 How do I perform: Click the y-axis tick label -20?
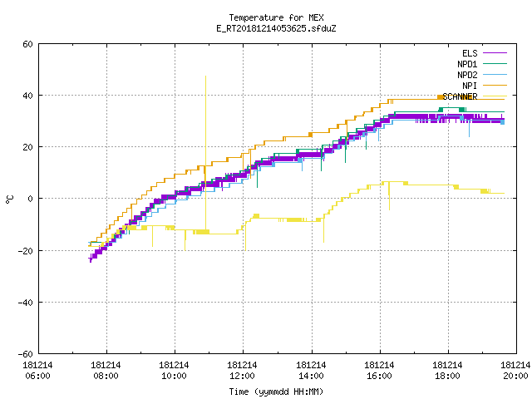click(x=26, y=251)
